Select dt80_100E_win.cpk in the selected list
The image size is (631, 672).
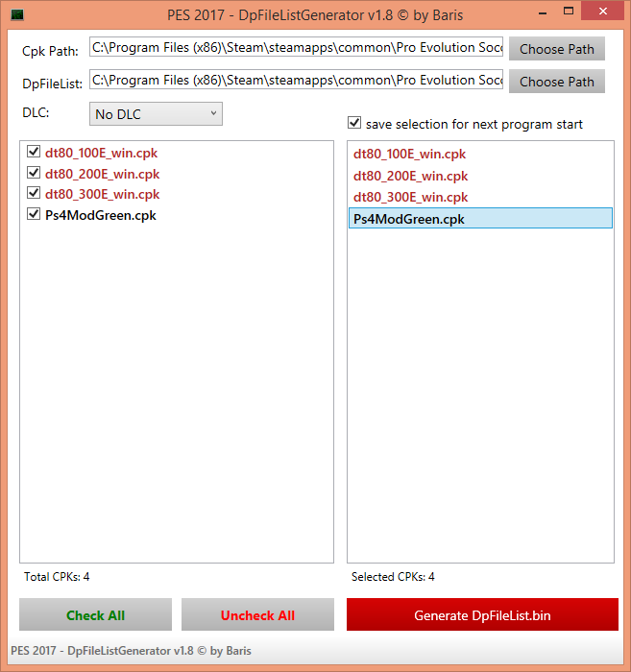click(x=480, y=155)
